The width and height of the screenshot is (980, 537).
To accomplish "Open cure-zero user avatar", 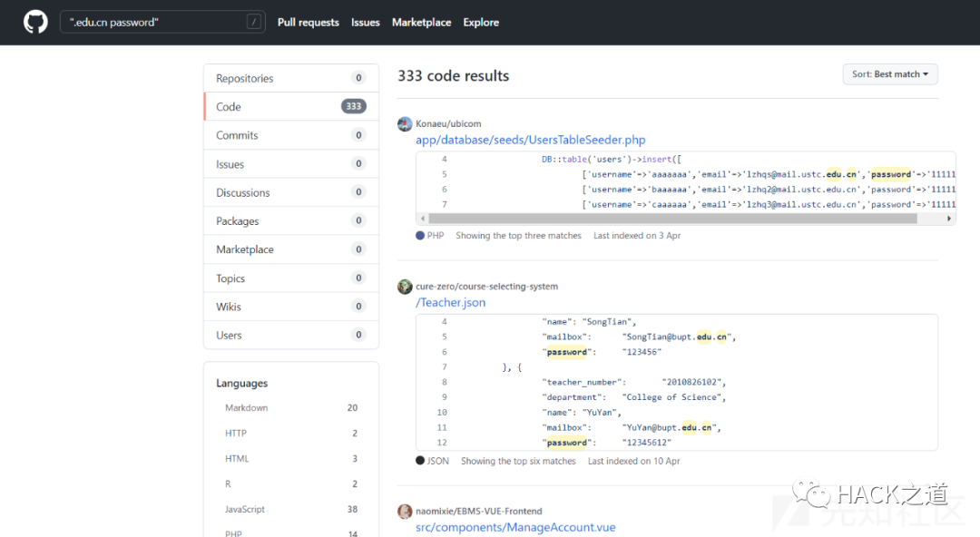I will click(x=405, y=287).
